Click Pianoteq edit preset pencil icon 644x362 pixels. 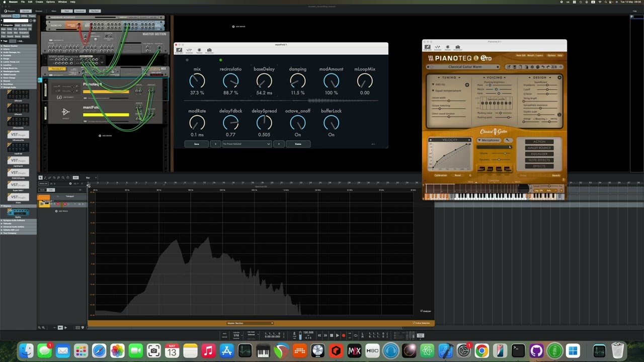[508, 67]
